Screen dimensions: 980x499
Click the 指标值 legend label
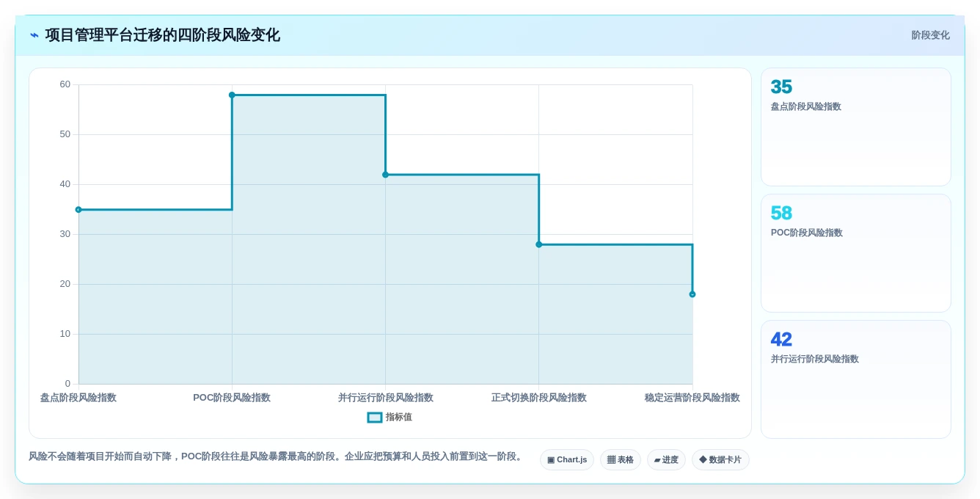(399, 417)
